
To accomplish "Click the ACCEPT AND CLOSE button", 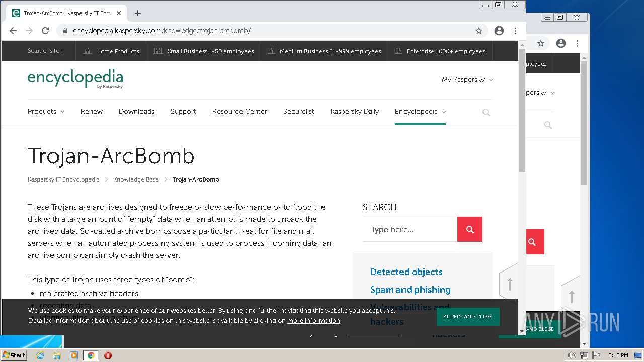I will [468, 317].
